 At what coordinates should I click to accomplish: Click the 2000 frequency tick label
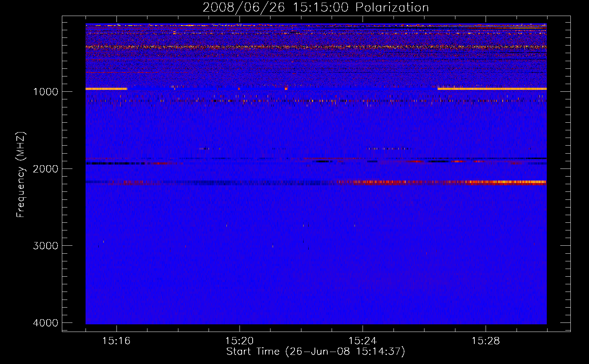click(46, 169)
